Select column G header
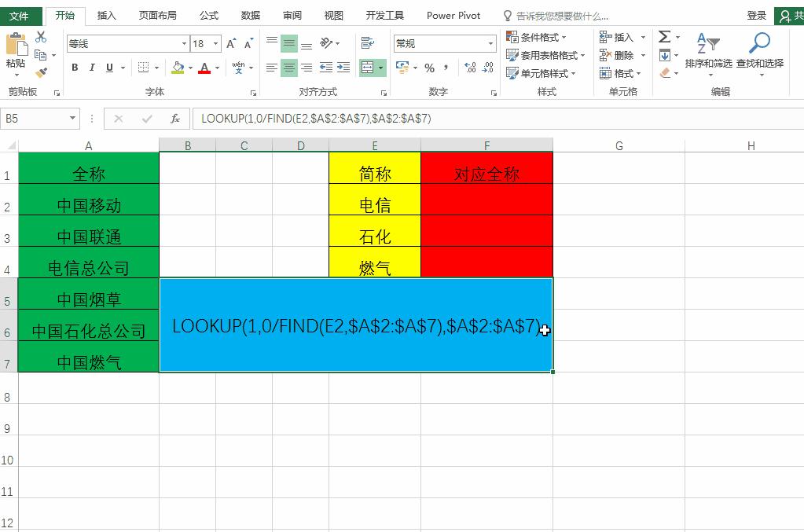Image resolution: width=804 pixels, height=532 pixels. [x=619, y=145]
